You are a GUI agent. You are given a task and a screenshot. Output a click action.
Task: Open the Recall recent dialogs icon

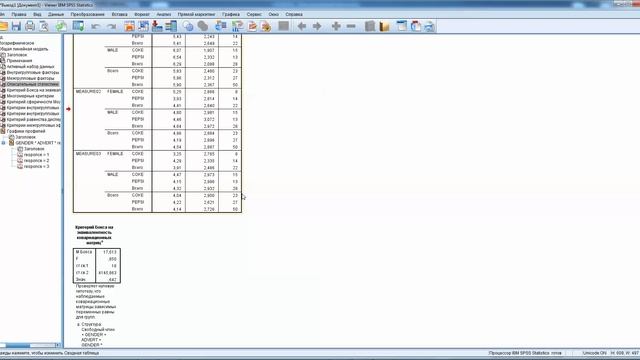(78, 27)
